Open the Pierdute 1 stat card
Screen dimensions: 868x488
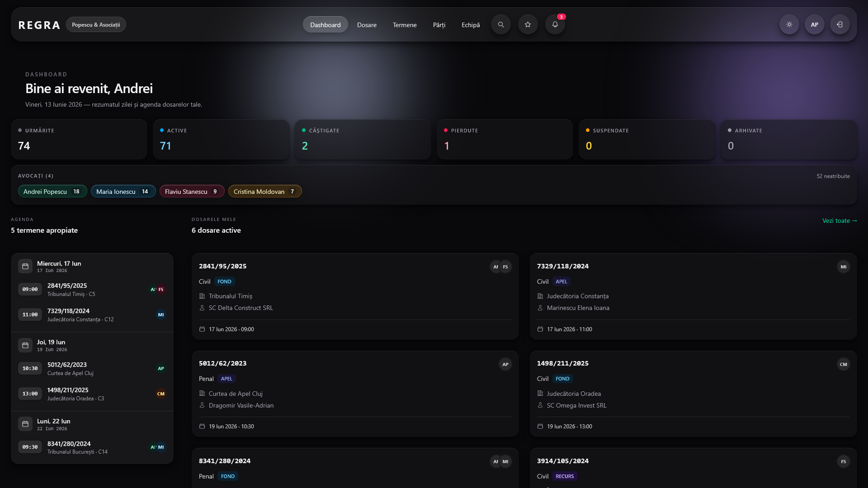click(505, 139)
